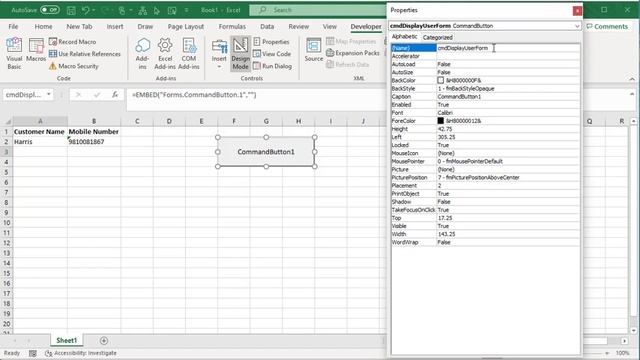Select cell with Mobile Number
The width and height of the screenshot is (640, 360).
93,132
